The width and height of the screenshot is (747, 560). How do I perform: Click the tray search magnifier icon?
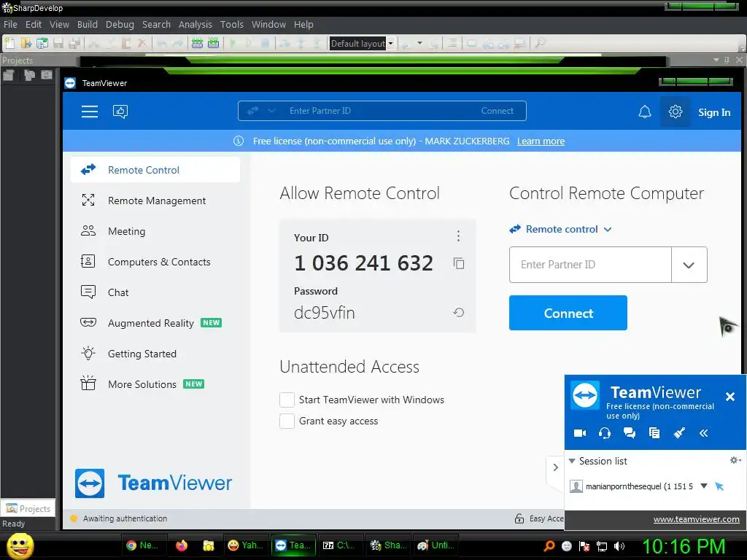549,546
